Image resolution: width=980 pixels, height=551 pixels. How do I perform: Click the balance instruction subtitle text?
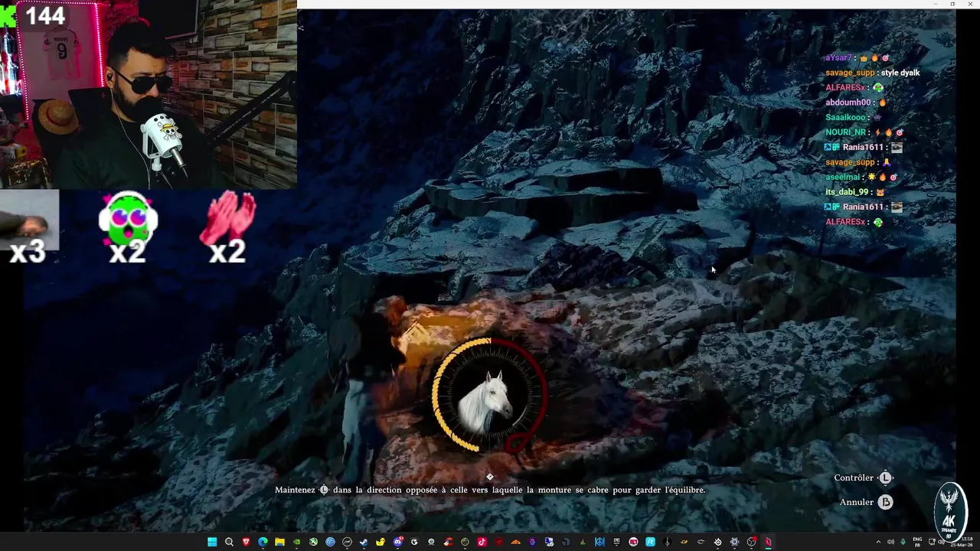(x=490, y=490)
